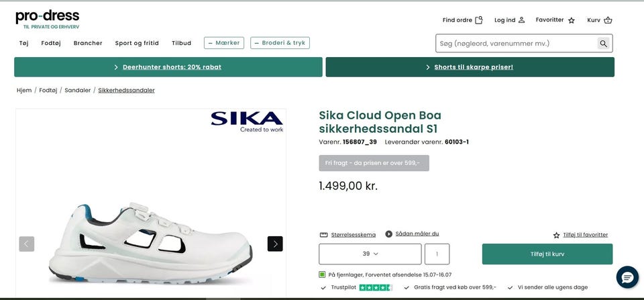Show previous product image arrow
The height and width of the screenshot is (300, 644).
tap(27, 244)
